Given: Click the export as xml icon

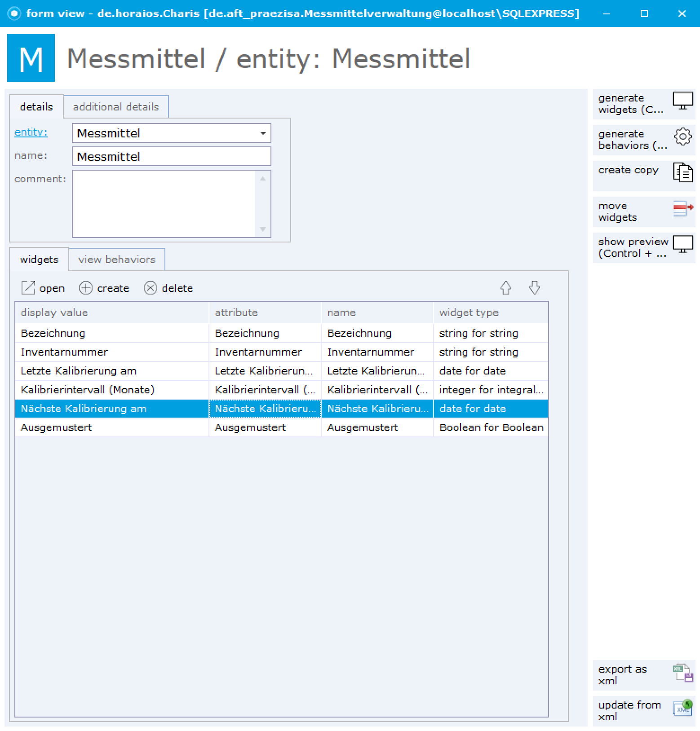Looking at the screenshot, I should click(683, 673).
